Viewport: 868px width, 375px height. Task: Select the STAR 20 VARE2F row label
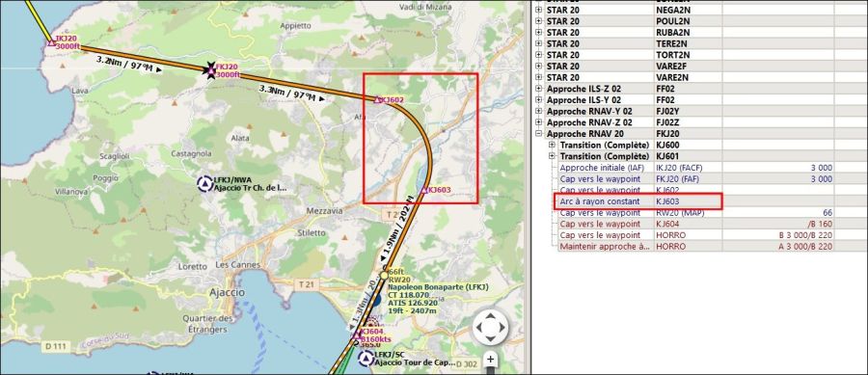pyautogui.click(x=563, y=67)
